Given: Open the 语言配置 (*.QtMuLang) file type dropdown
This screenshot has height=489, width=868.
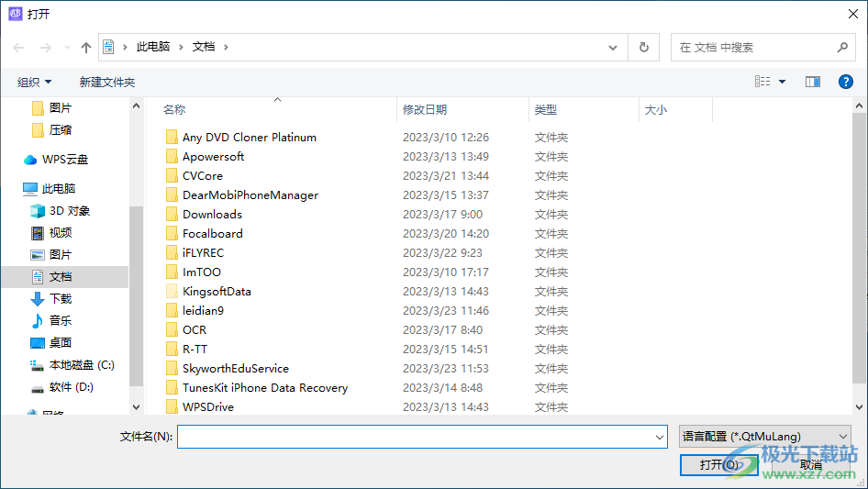Looking at the screenshot, I should 765,437.
